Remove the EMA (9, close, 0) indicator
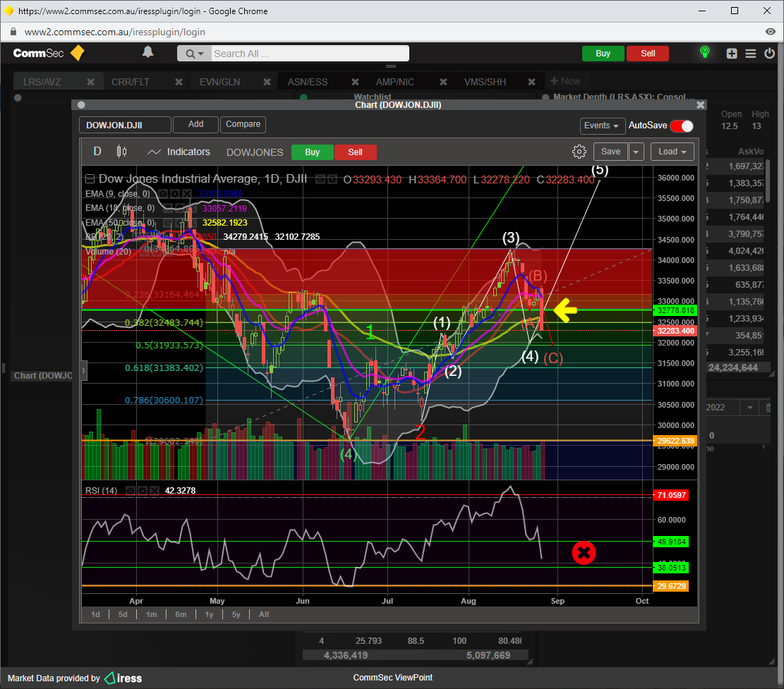 (x=186, y=194)
